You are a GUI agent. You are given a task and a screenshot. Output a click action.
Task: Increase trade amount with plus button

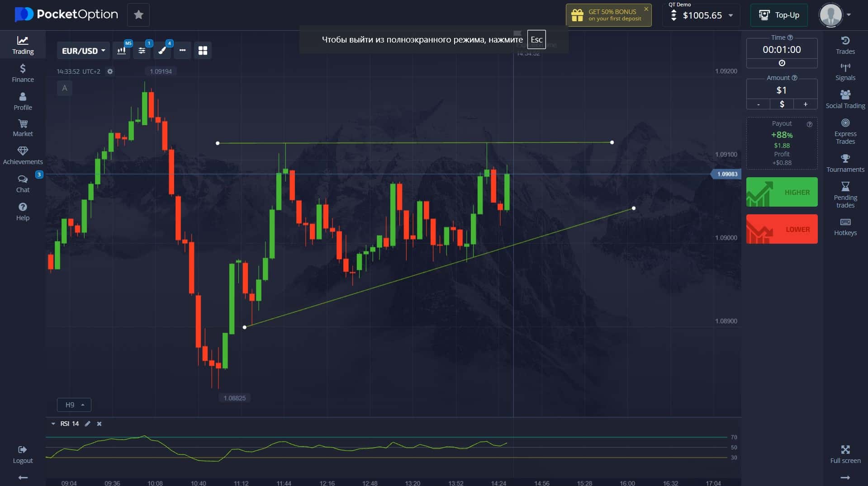[x=805, y=104]
